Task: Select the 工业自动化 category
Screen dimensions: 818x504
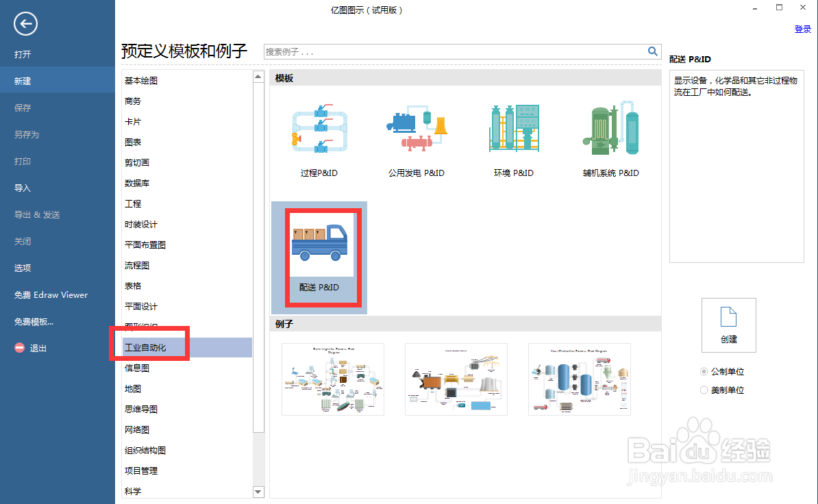Action: pyautogui.click(x=187, y=348)
